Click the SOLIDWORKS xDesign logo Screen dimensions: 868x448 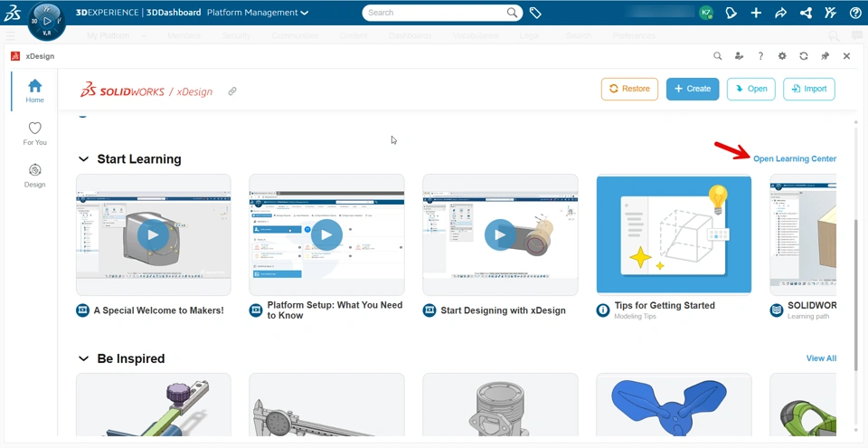click(x=146, y=91)
